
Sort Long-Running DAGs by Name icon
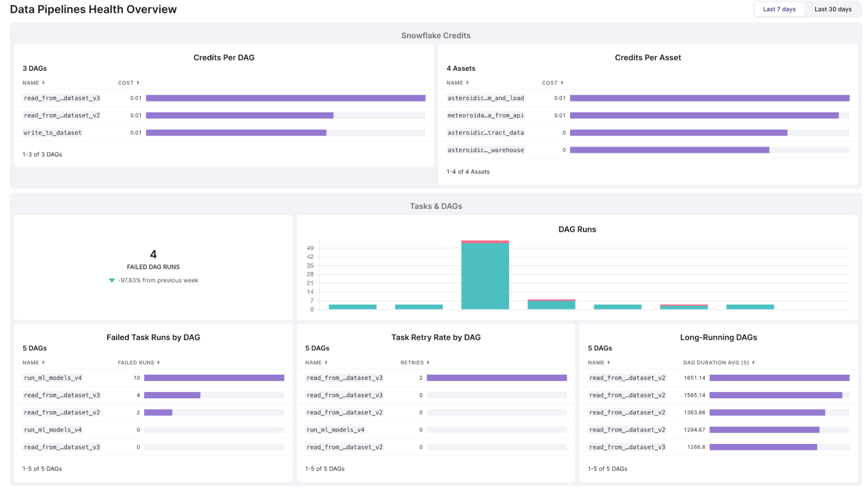coord(608,363)
